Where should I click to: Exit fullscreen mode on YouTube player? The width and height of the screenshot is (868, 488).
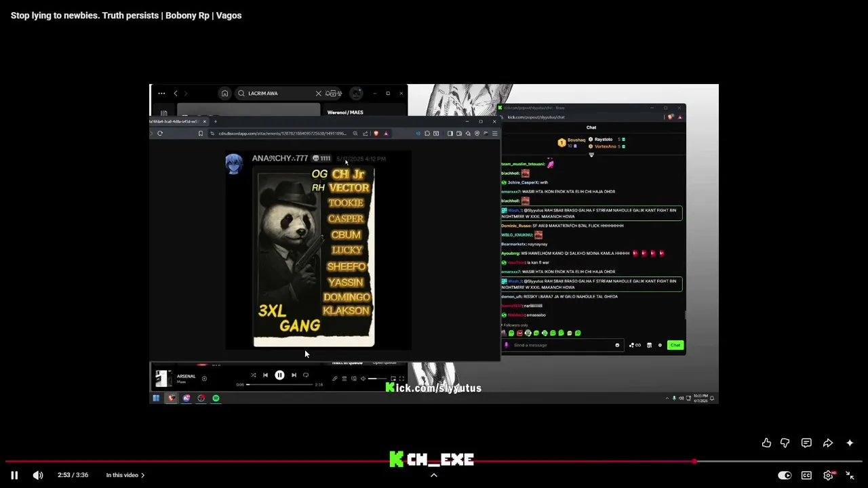pos(850,475)
